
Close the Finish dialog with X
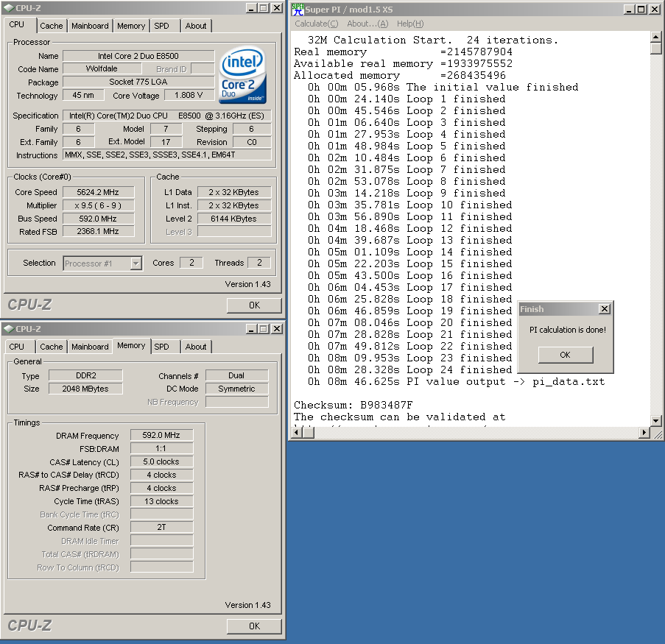click(605, 309)
